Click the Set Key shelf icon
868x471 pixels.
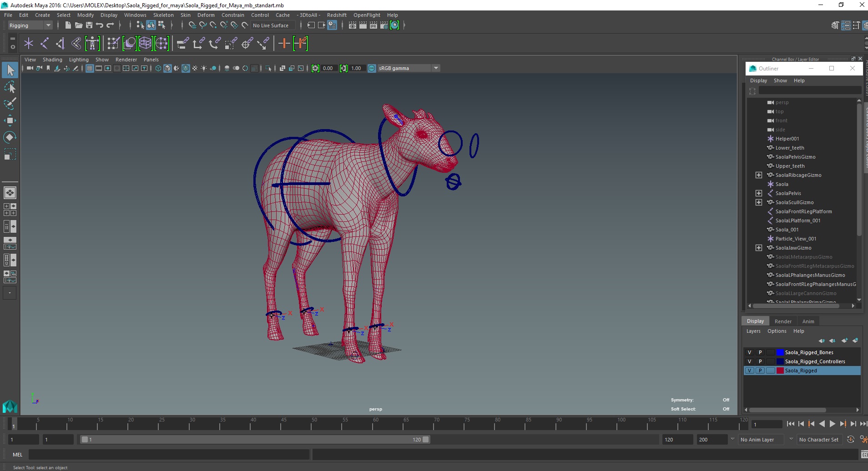coord(284,43)
